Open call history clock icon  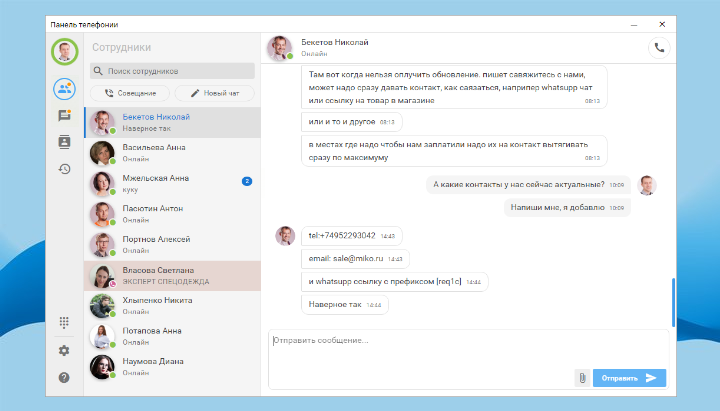coord(64,168)
